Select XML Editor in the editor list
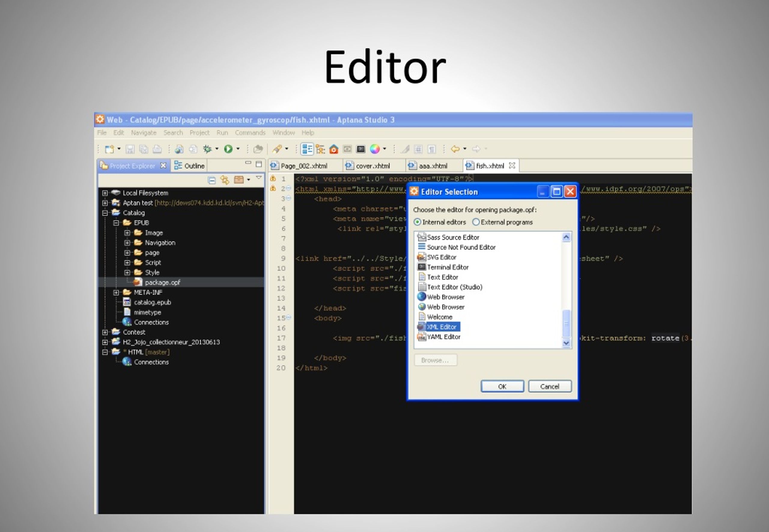 tap(439, 327)
